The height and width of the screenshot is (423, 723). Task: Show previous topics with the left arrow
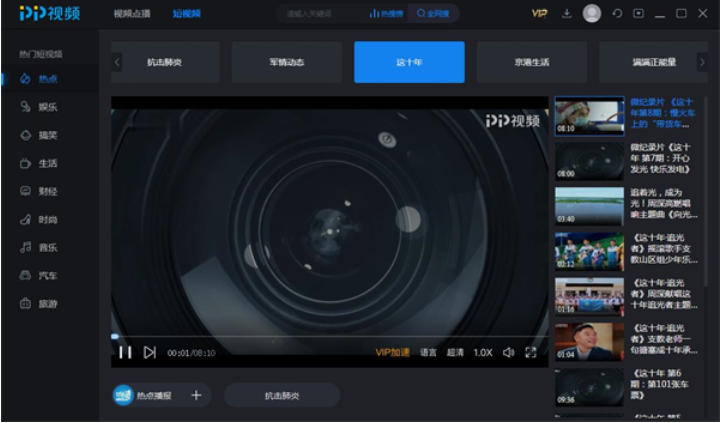tap(117, 62)
